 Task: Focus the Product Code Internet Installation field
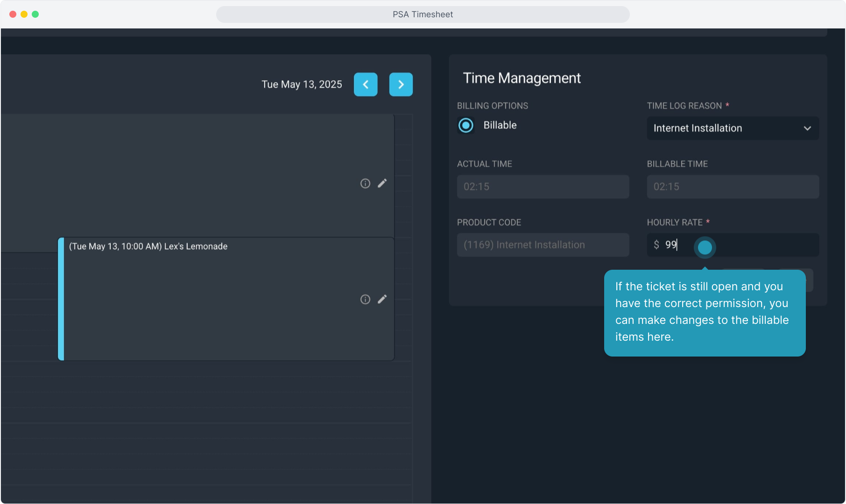click(543, 245)
